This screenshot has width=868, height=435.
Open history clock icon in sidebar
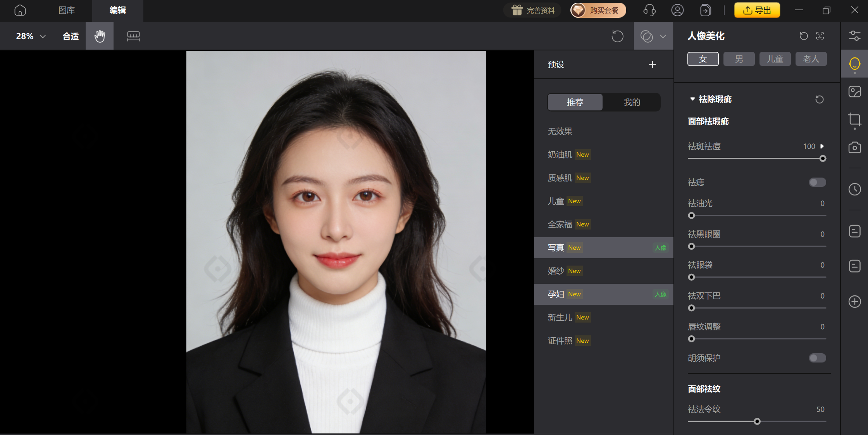tap(854, 189)
